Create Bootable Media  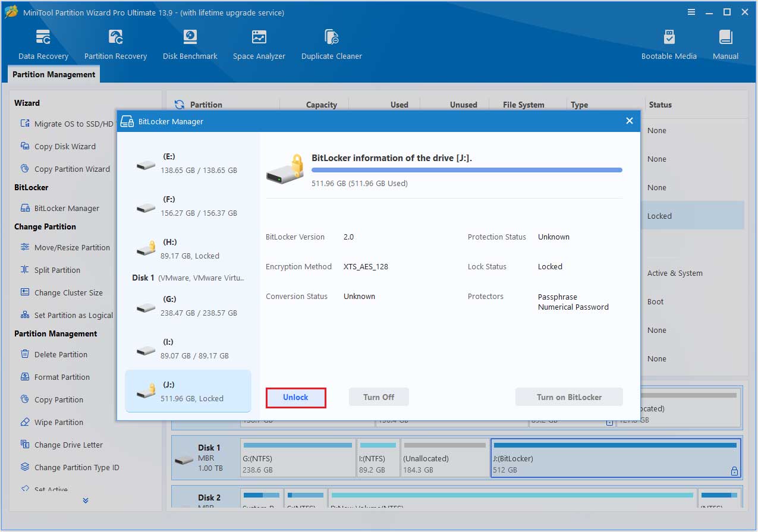(669, 45)
